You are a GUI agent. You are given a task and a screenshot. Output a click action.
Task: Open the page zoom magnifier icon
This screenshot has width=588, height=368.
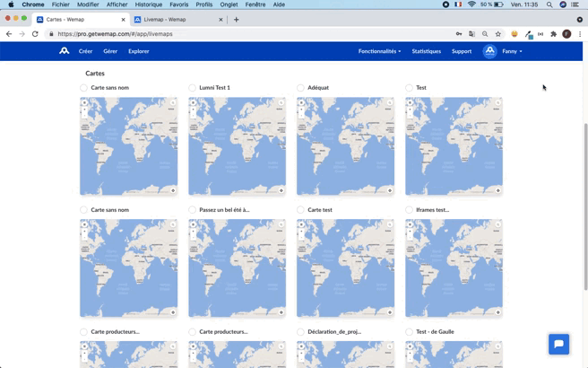485,34
